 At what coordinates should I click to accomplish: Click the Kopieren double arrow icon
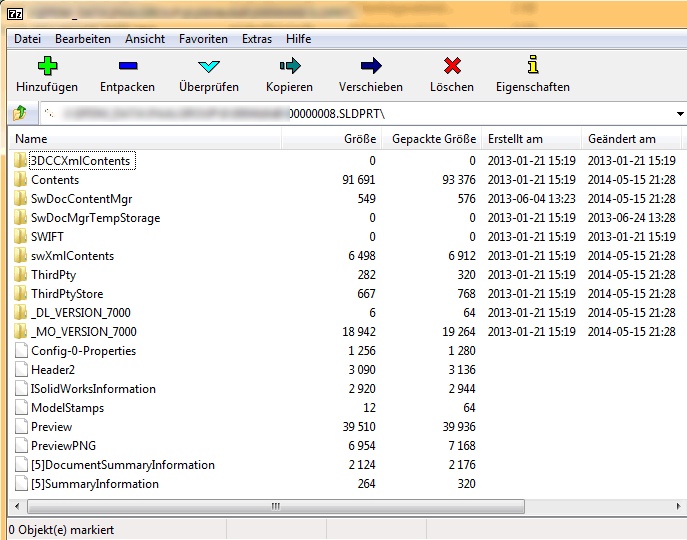[290, 66]
